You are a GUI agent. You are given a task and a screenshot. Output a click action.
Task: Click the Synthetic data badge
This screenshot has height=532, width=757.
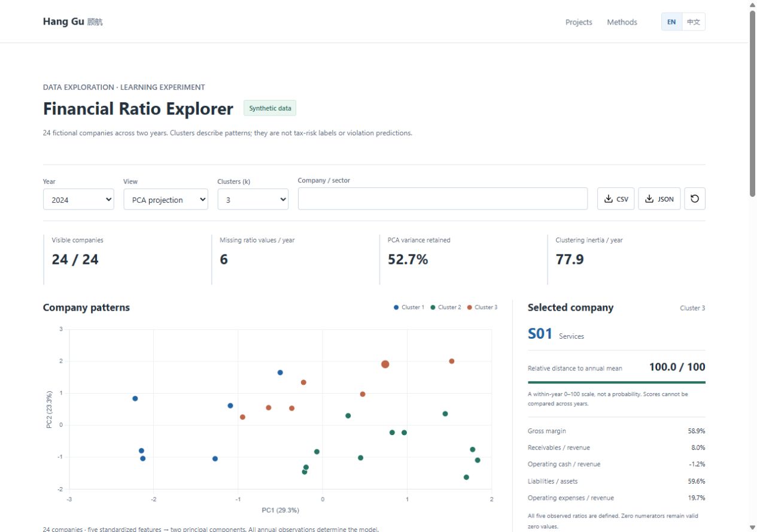click(x=270, y=108)
